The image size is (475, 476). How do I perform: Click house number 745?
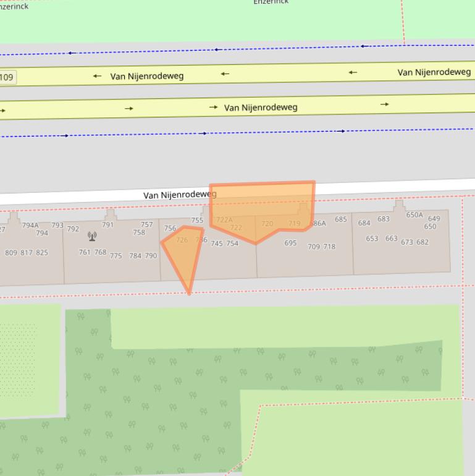[216, 244]
